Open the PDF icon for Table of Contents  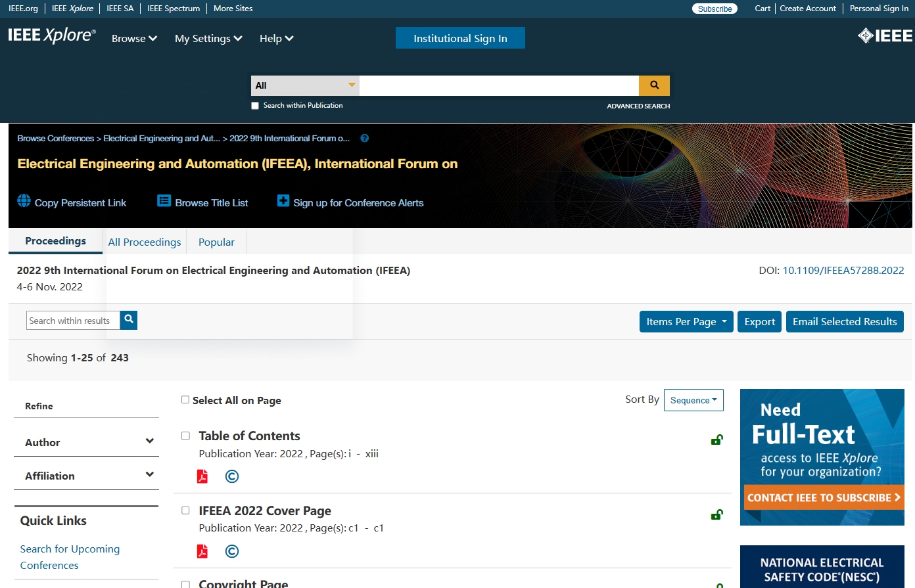(x=202, y=476)
